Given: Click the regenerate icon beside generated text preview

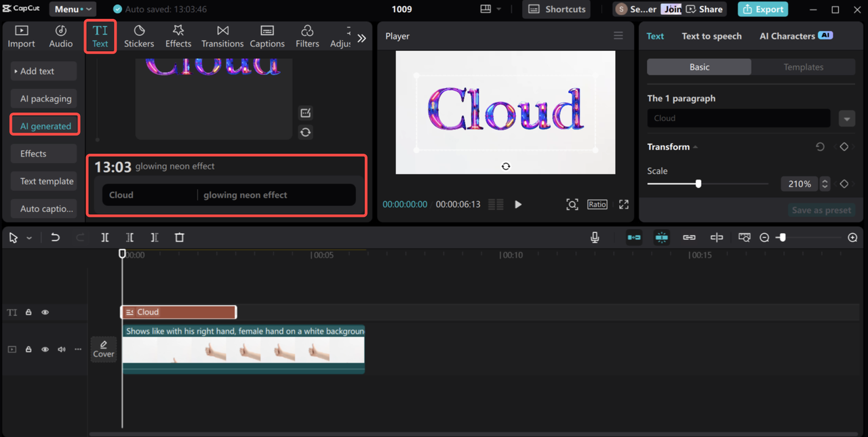Looking at the screenshot, I should pyautogui.click(x=305, y=132).
